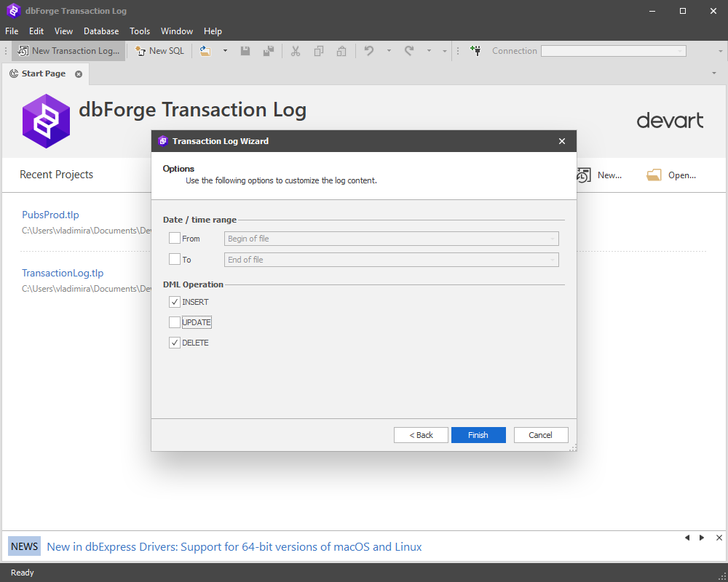Click the Save All toolbar icon
The height and width of the screenshot is (582, 728).
tap(269, 51)
